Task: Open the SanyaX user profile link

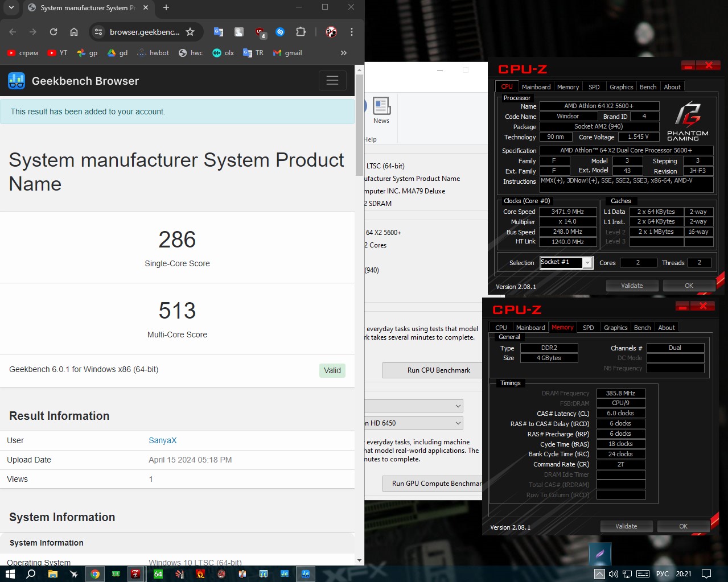Action: coord(163,440)
